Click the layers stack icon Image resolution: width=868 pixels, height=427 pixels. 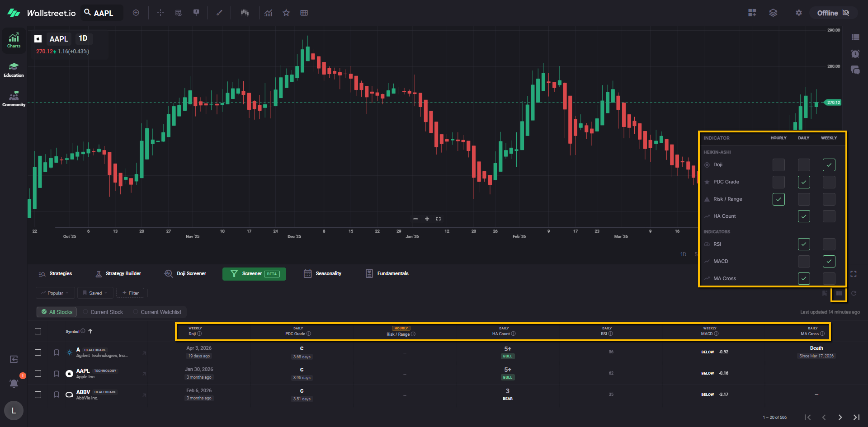tap(773, 13)
